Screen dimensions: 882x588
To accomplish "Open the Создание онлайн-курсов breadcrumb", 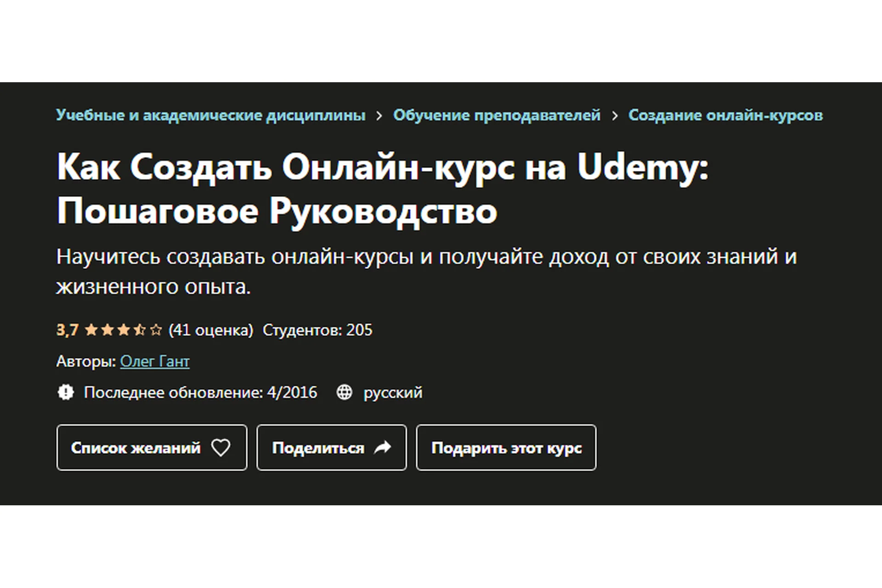I will tap(725, 116).
